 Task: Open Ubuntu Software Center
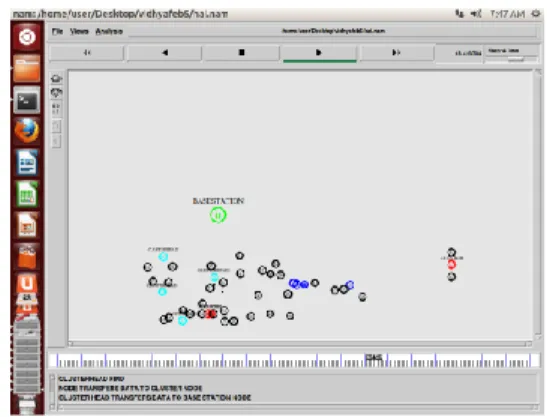pyautogui.click(x=27, y=256)
